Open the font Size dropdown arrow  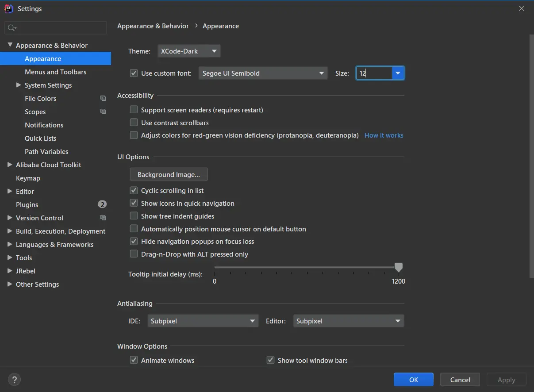coord(398,73)
